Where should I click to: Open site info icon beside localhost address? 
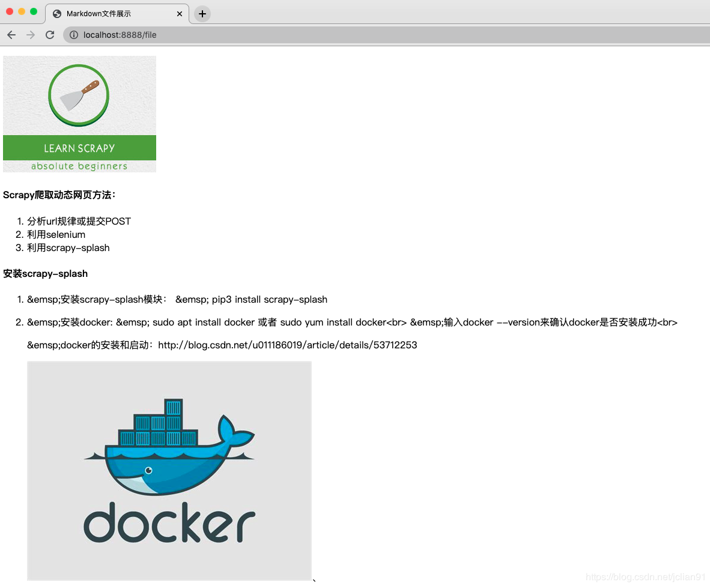(74, 35)
